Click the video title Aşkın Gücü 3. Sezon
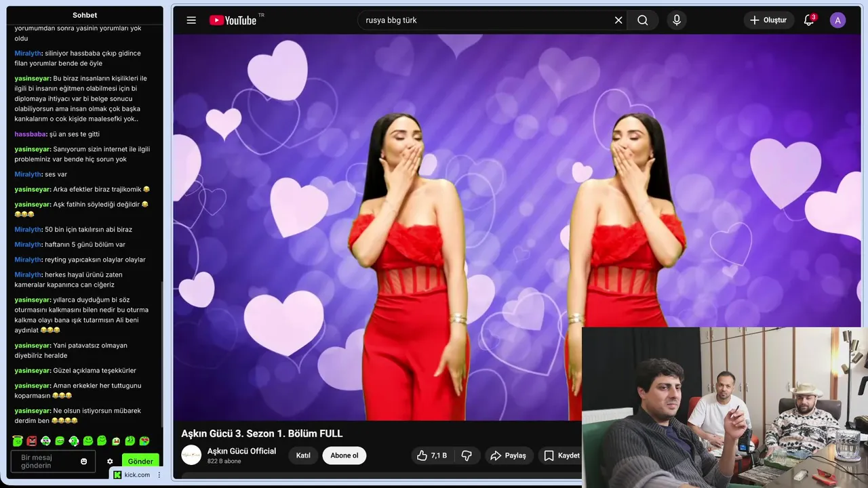868x488 pixels. tap(262, 433)
